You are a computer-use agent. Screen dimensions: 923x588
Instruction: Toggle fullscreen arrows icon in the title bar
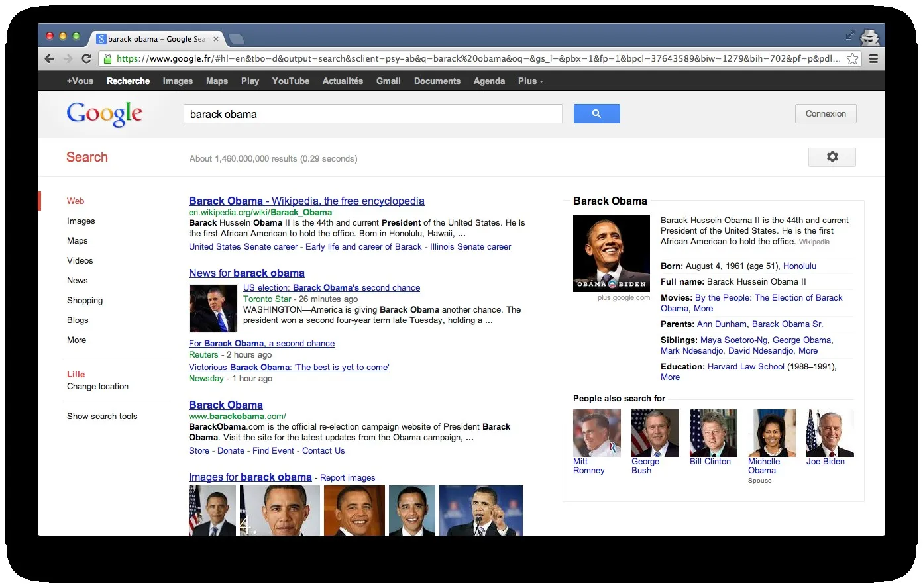click(851, 34)
